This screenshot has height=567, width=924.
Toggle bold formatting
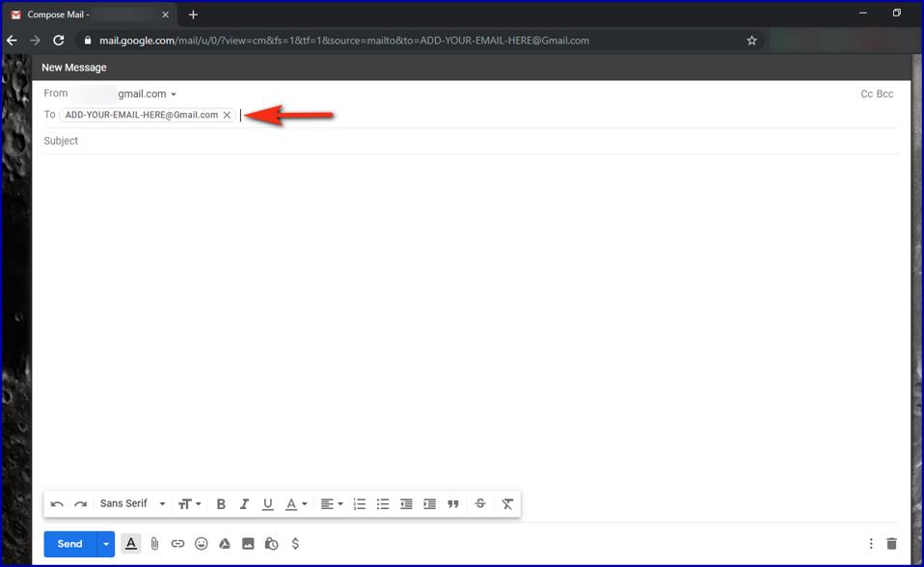click(x=221, y=503)
